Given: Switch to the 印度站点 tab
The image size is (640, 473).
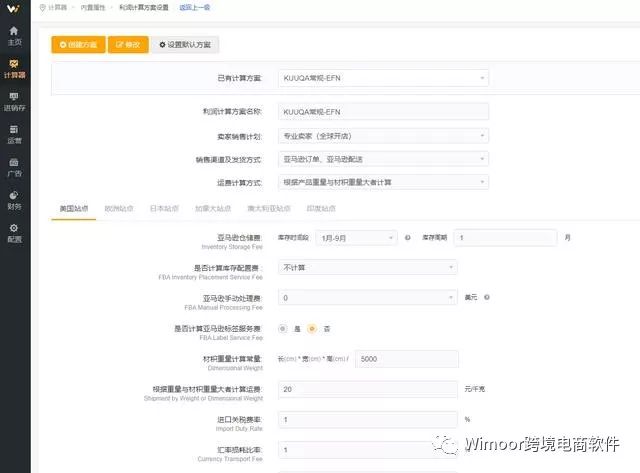Looking at the screenshot, I should (x=321, y=209).
